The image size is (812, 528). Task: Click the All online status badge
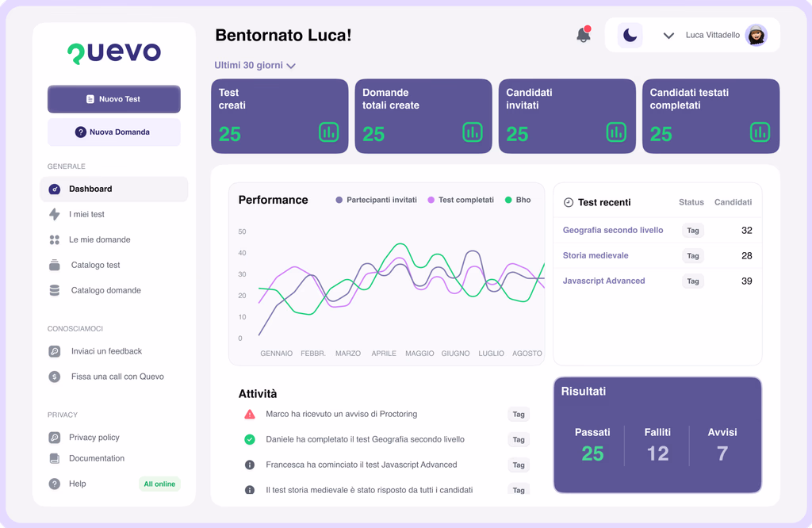[x=159, y=484]
